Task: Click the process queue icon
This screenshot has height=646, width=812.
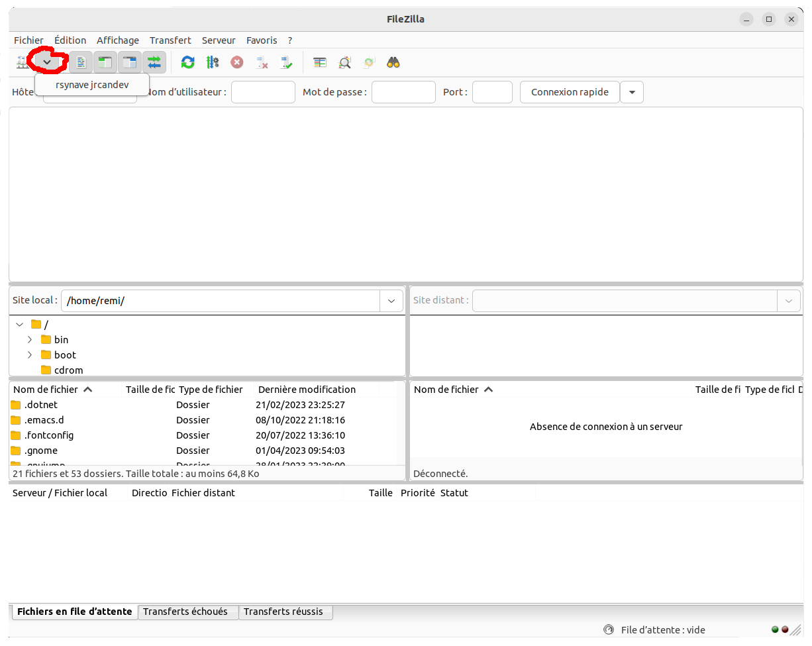Action: click(x=213, y=62)
